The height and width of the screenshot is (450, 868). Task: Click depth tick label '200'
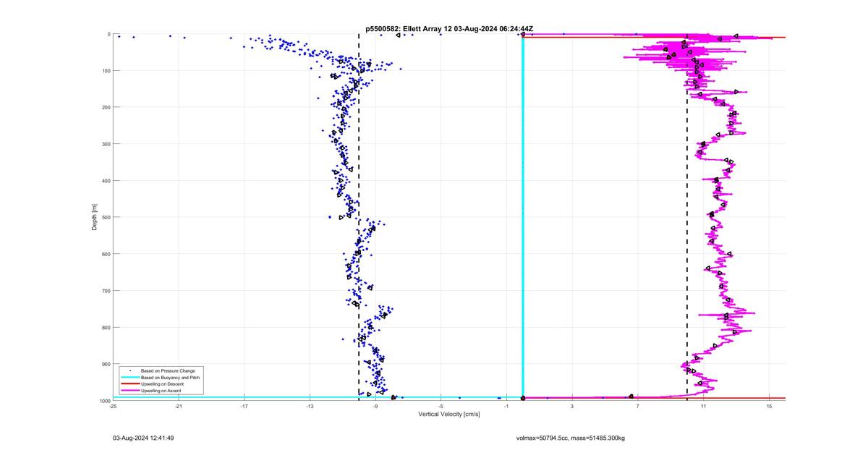coord(106,107)
